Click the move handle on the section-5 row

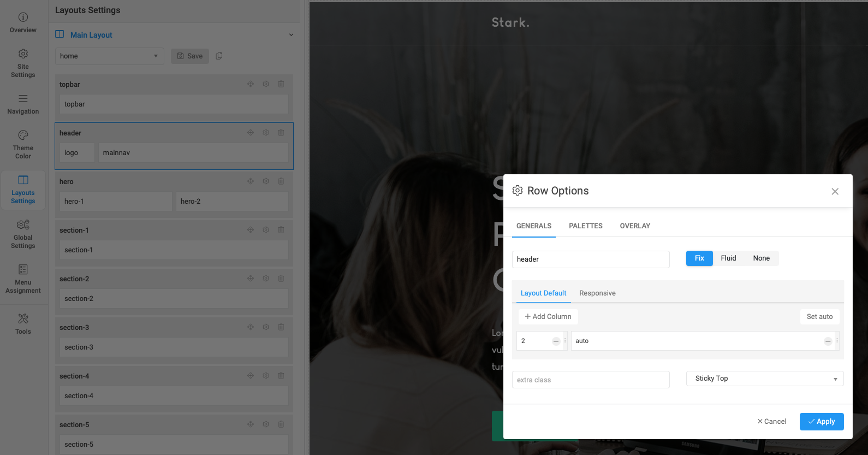pyautogui.click(x=251, y=424)
